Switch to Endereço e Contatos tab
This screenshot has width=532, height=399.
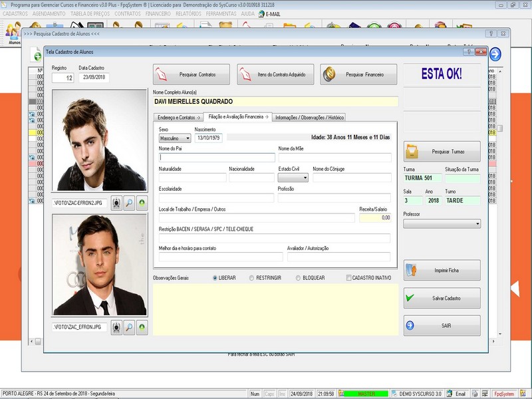click(x=178, y=118)
